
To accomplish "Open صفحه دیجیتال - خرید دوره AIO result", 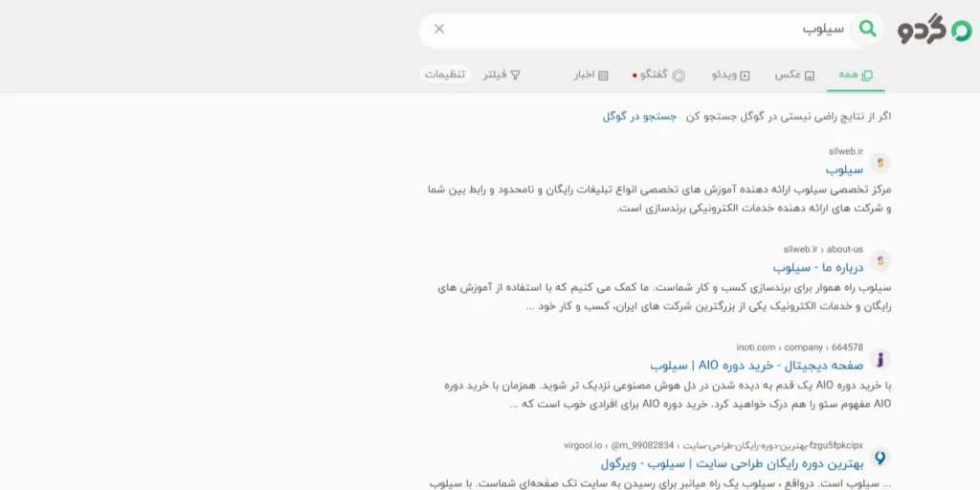I will click(756, 365).
